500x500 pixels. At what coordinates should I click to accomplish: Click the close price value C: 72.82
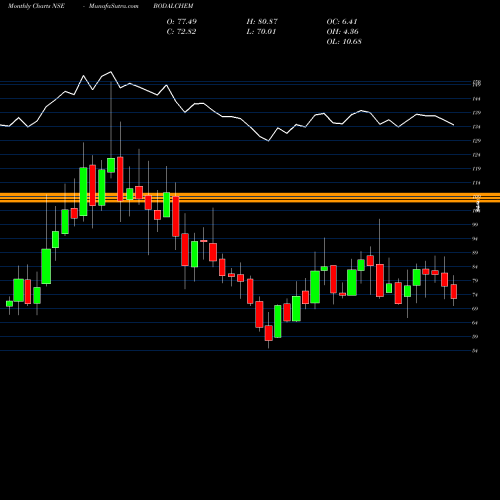[x=181, y=31]
